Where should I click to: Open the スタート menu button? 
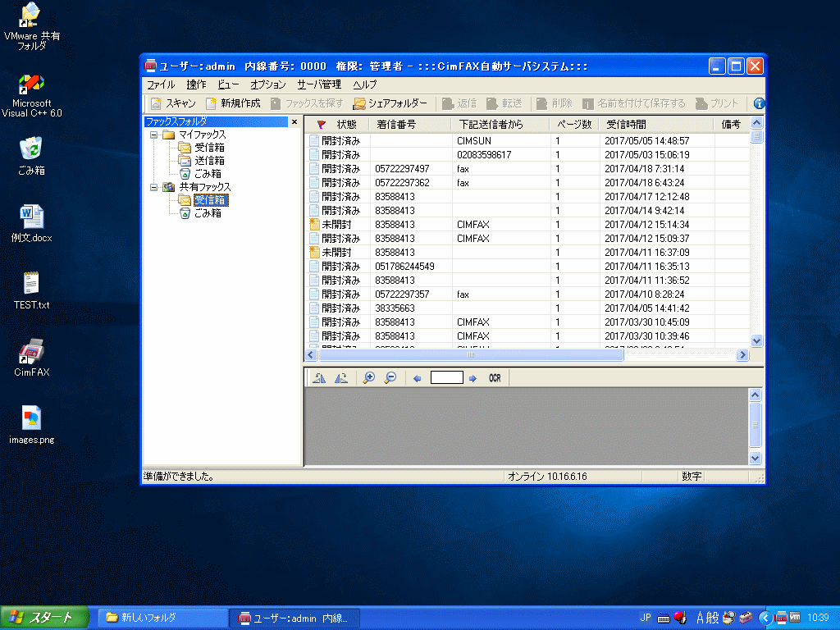pos(44,618)
